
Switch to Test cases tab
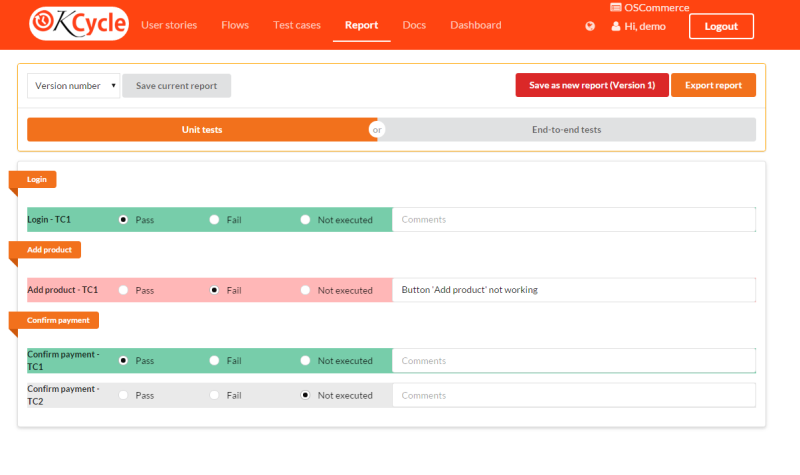(297, 25)
